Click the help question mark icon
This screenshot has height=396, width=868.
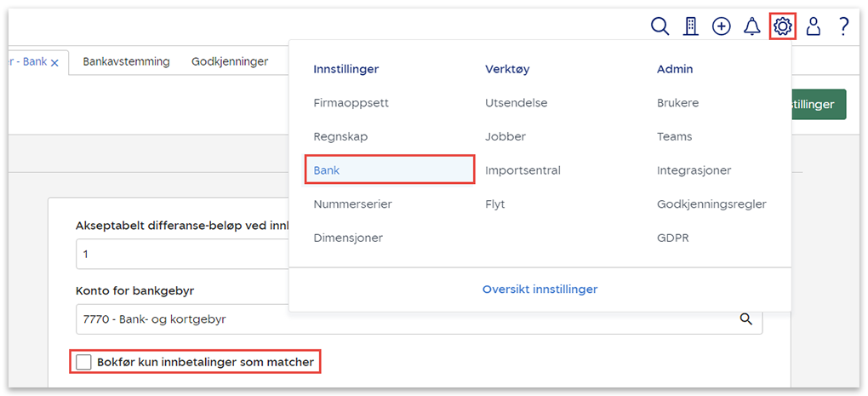(843, 26)
